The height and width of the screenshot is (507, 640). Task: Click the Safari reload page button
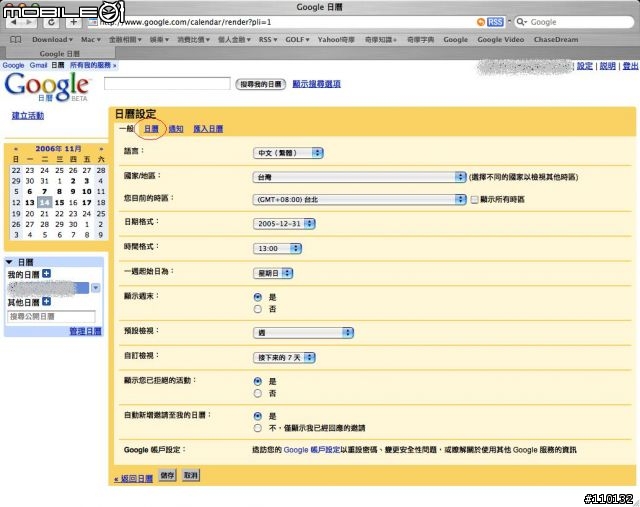[51, 22]
